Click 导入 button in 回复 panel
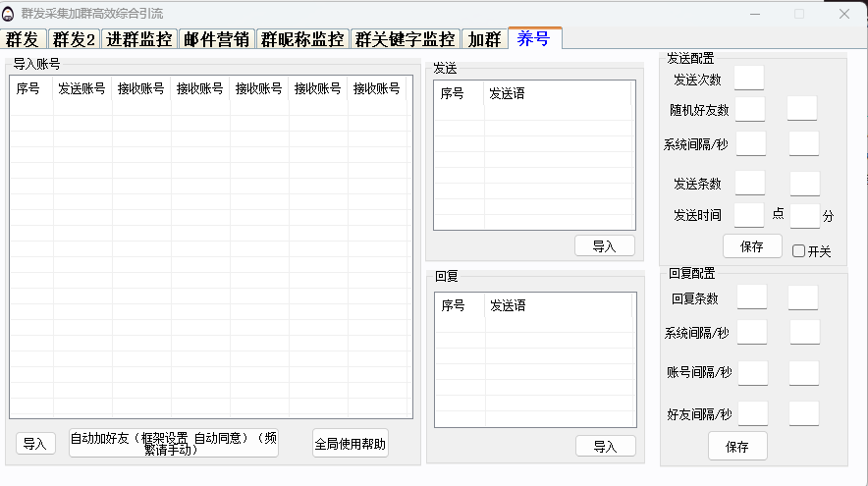 pos(605,447)
